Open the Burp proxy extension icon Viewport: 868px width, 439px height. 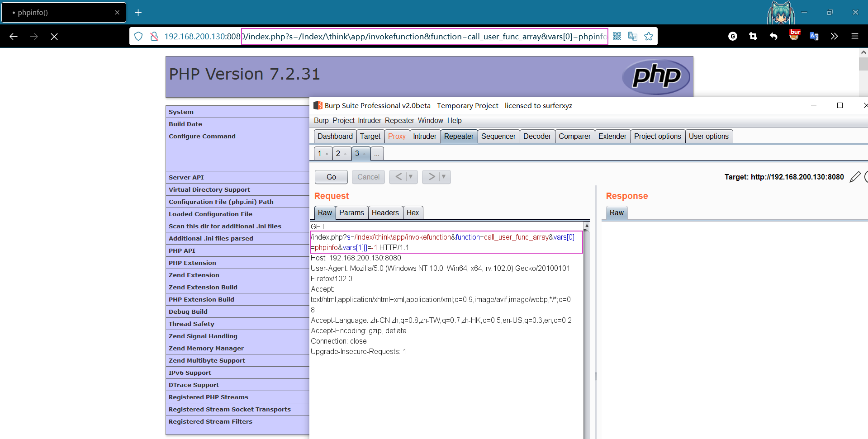794,35
